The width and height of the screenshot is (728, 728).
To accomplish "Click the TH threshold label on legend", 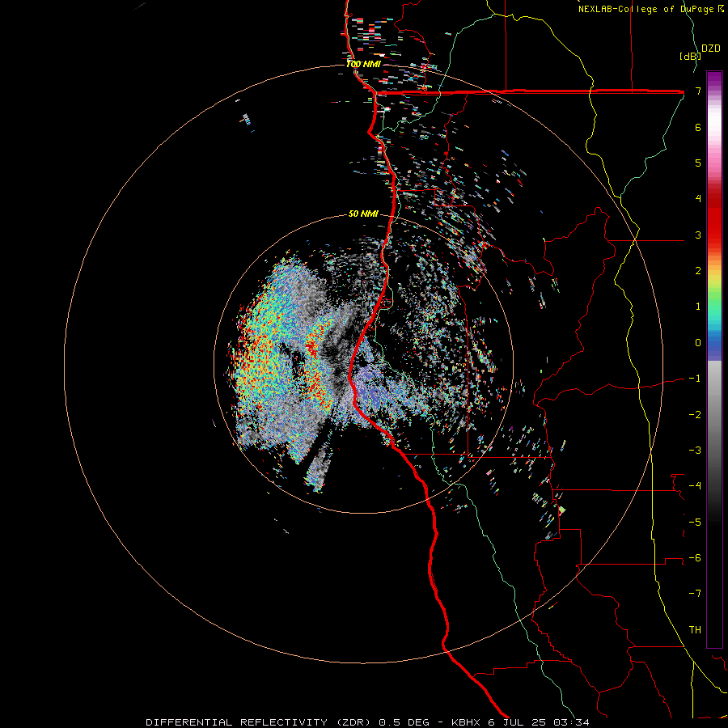I will [x=695, y=630].
